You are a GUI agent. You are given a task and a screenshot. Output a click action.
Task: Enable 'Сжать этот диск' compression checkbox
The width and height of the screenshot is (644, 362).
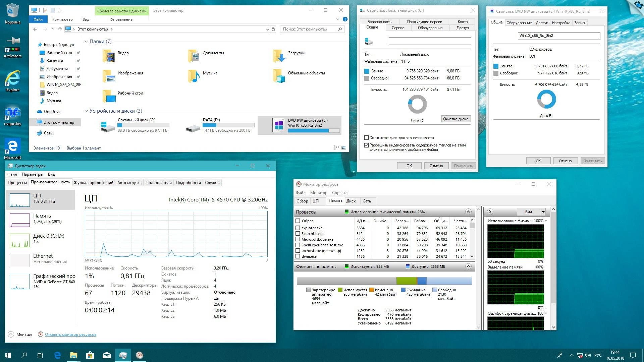[367, 138]
